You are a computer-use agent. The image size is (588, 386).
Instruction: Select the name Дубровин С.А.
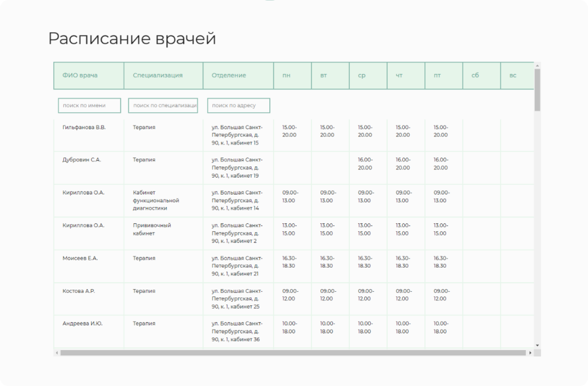point(82,160)
